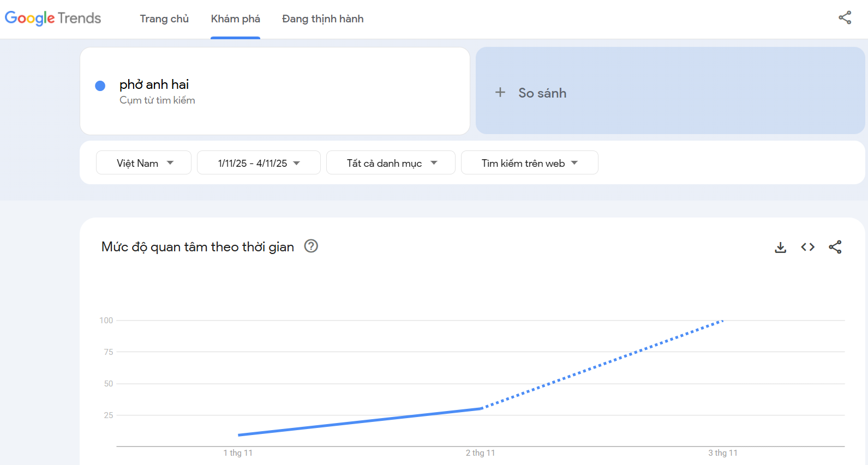Viewport: 868px width, 465px height.
Task: Switch to the Đang thịnh hành tab
Action: [x=322, y=19]
